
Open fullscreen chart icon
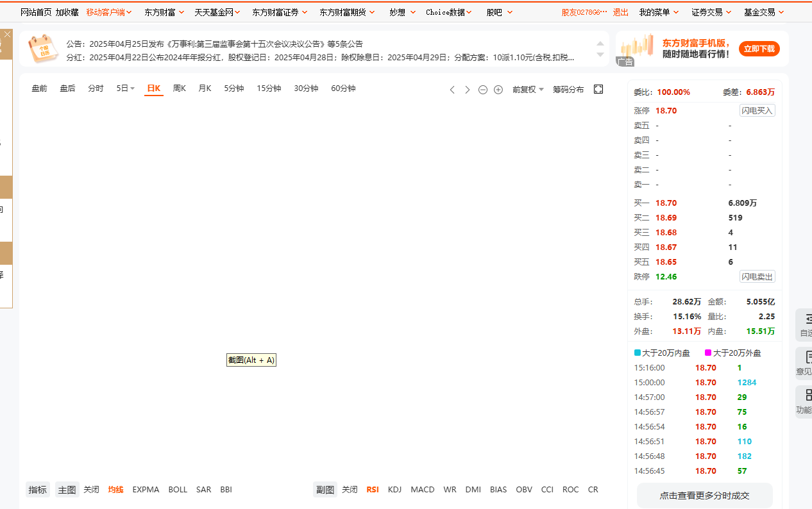point(598,89)
